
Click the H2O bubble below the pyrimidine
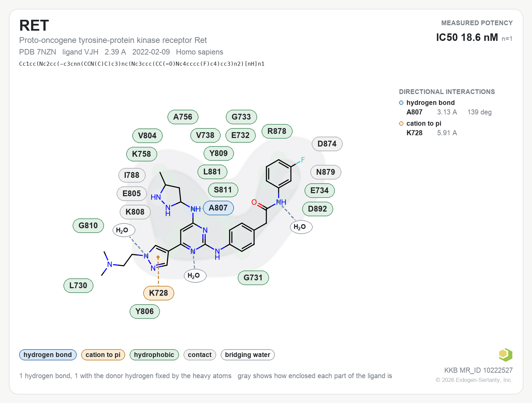coord(195,276)
